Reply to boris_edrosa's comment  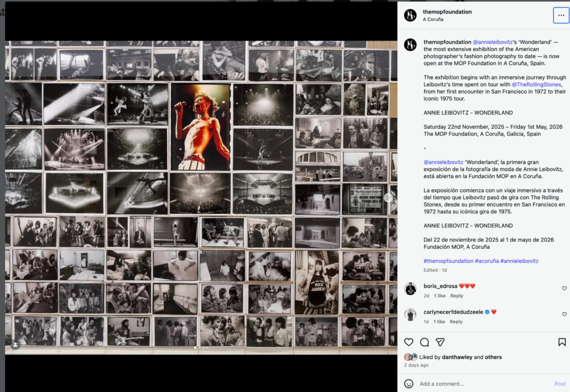pos(456,295)
